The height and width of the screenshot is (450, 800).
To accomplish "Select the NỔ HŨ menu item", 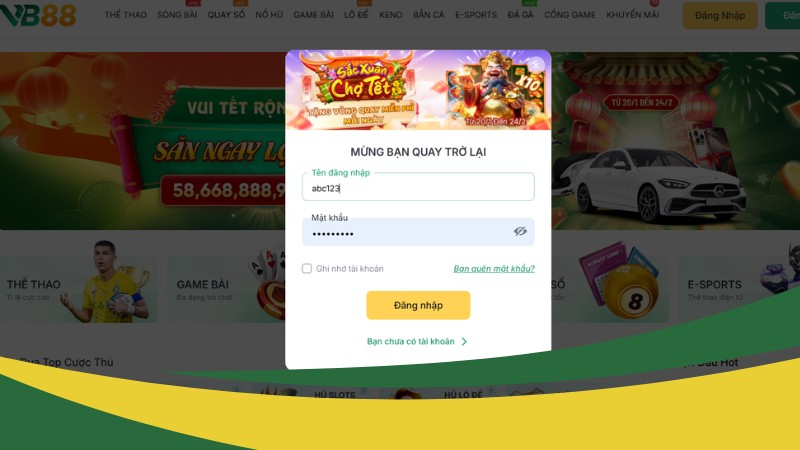I will click(269, 15).
